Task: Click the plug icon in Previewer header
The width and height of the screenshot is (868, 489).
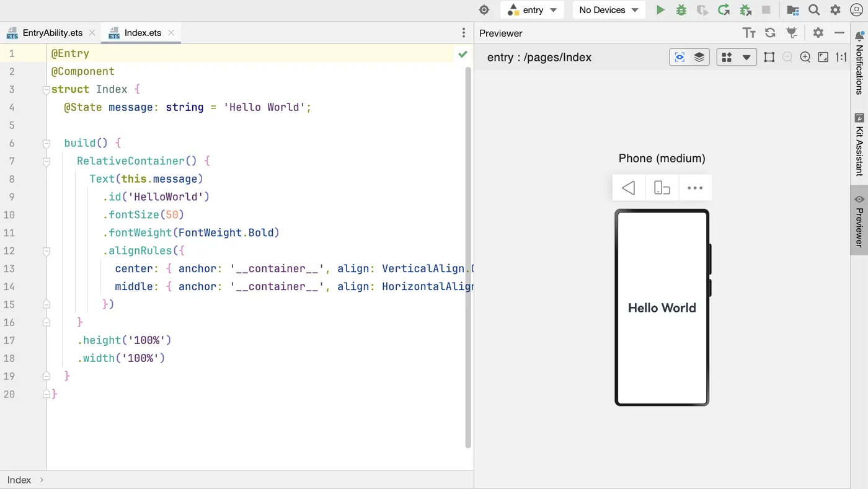Action: coord(791,33)
